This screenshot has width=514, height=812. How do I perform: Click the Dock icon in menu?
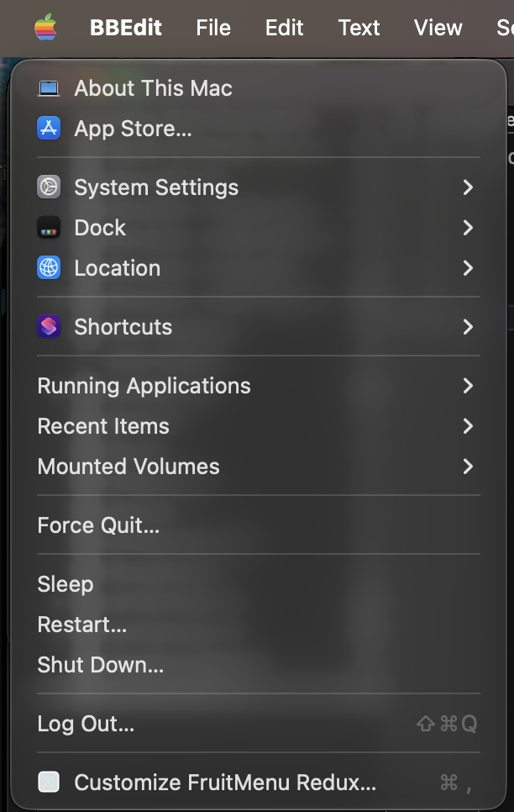(x=49, y=227)
